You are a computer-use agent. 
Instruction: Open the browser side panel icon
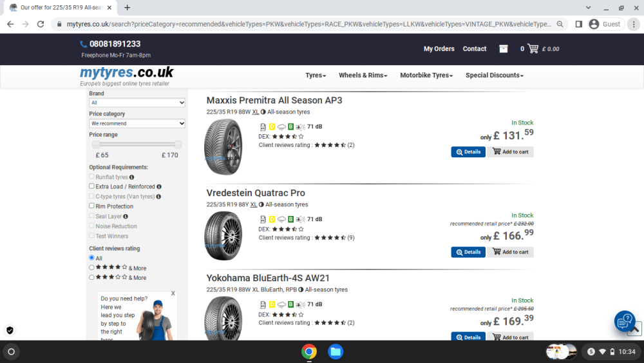tap(579, 25)
